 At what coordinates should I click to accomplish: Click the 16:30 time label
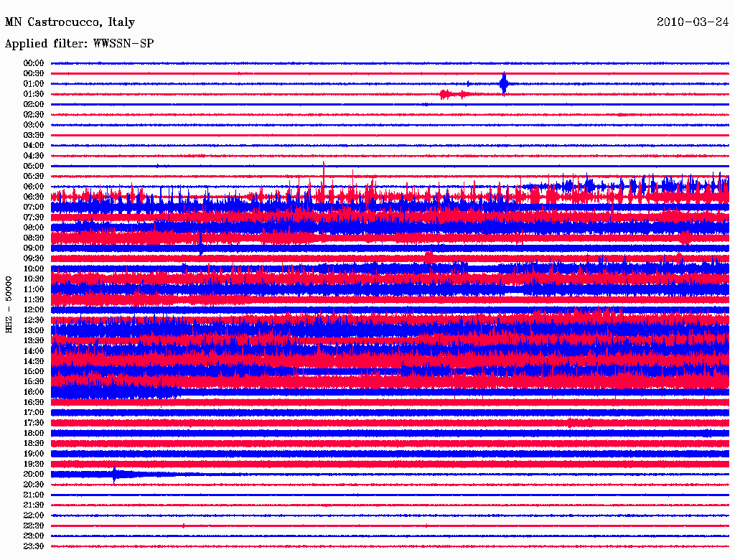coord(34,403)
